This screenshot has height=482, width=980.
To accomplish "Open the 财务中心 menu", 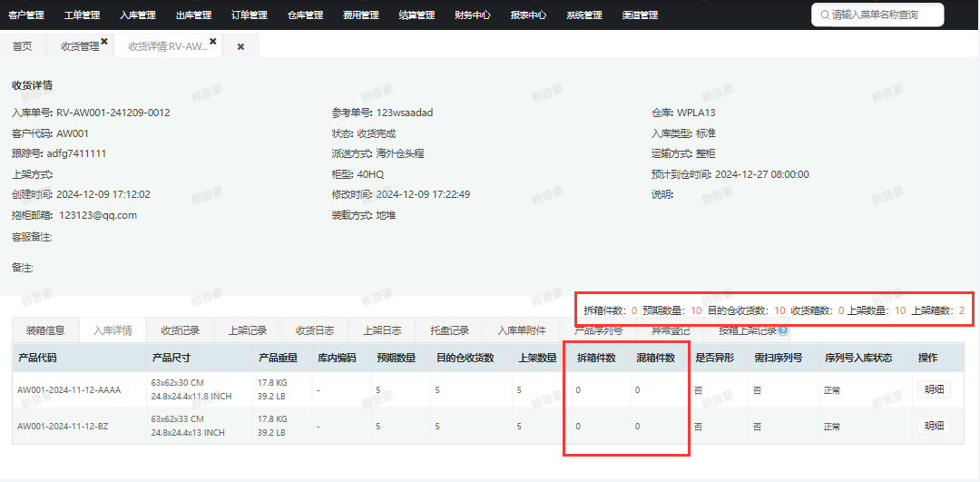I will tap(473, 15).
